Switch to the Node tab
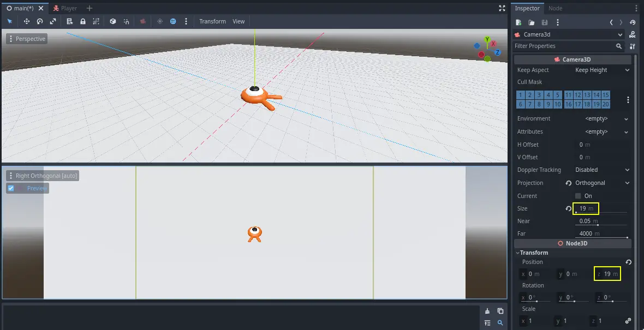The height and width of the screenshot is (330, 644). [x=555, y=8]
